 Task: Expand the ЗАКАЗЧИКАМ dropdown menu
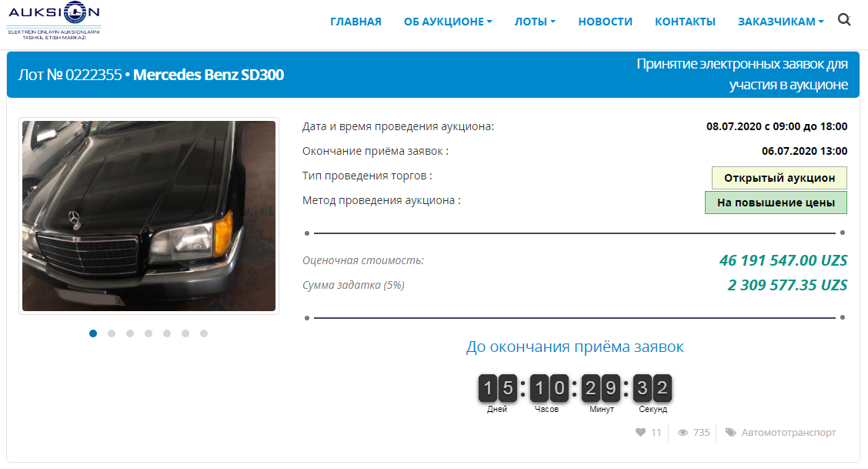[x=780, y=22]
